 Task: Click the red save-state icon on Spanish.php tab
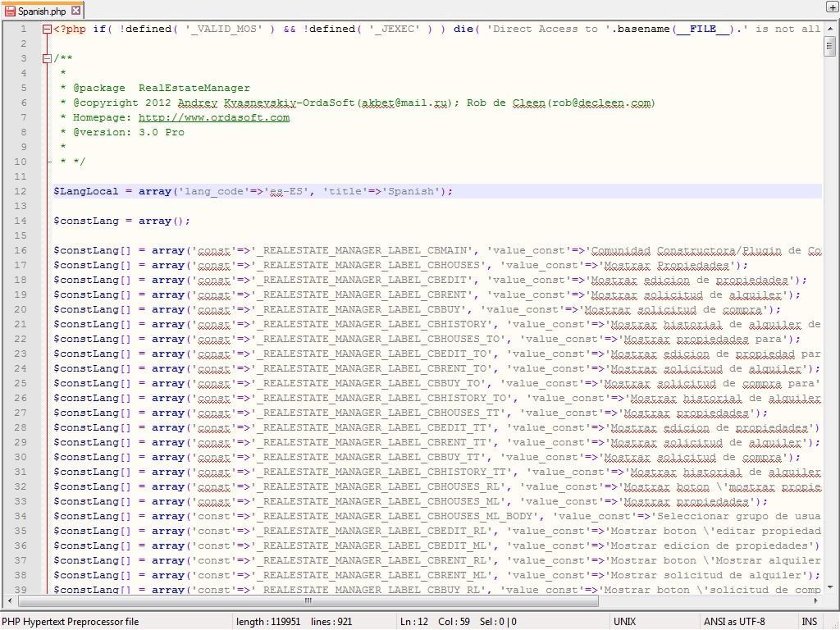point(9,11)
